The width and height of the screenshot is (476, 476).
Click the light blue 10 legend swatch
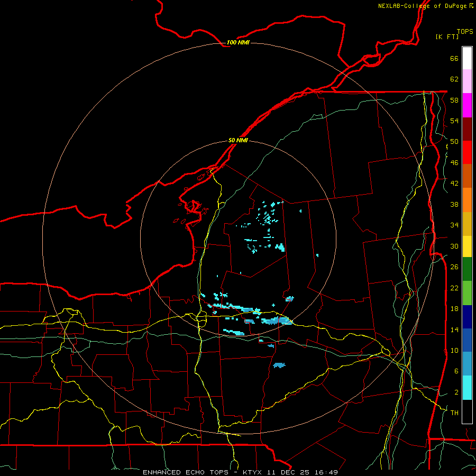pyautogui.click(x=467, y=364)
